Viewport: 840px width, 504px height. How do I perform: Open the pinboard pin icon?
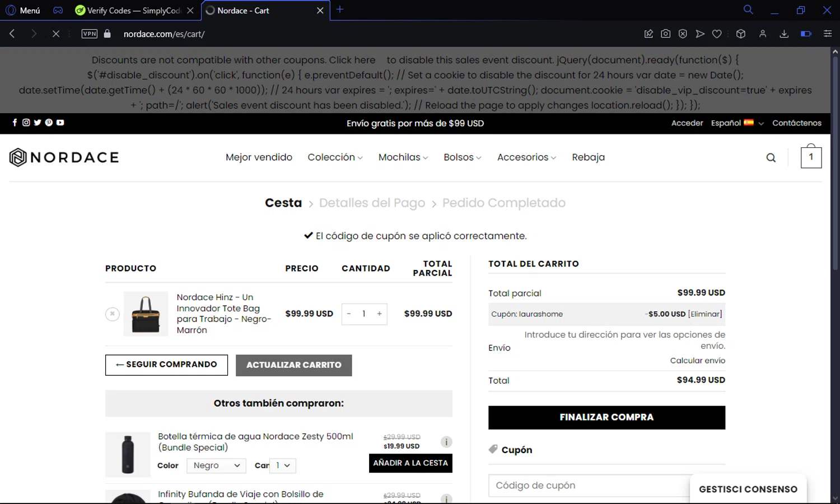tap(648, 34)
